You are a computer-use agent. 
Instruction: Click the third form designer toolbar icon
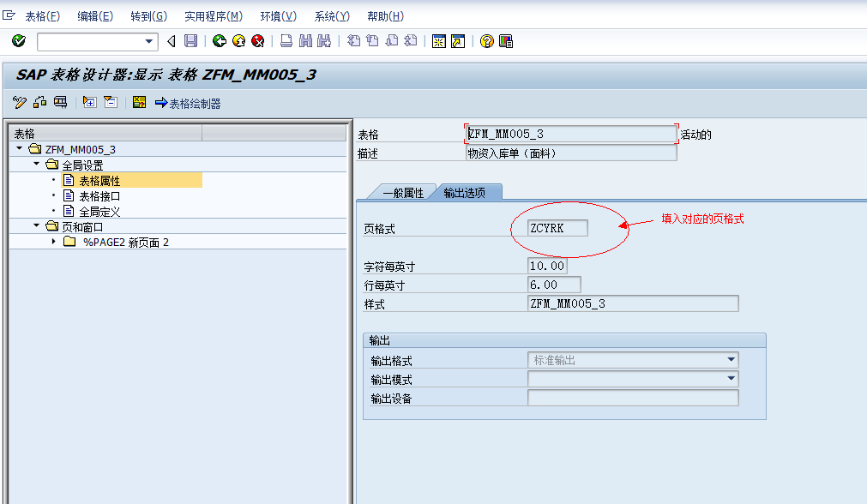60,102
